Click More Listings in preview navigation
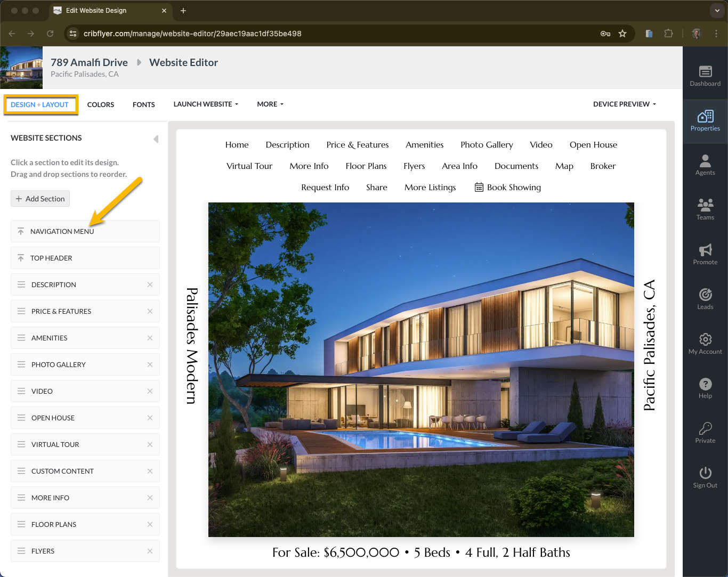Viewport: 728px width, 577px height. pyautogui.click(x=430, y=188)
